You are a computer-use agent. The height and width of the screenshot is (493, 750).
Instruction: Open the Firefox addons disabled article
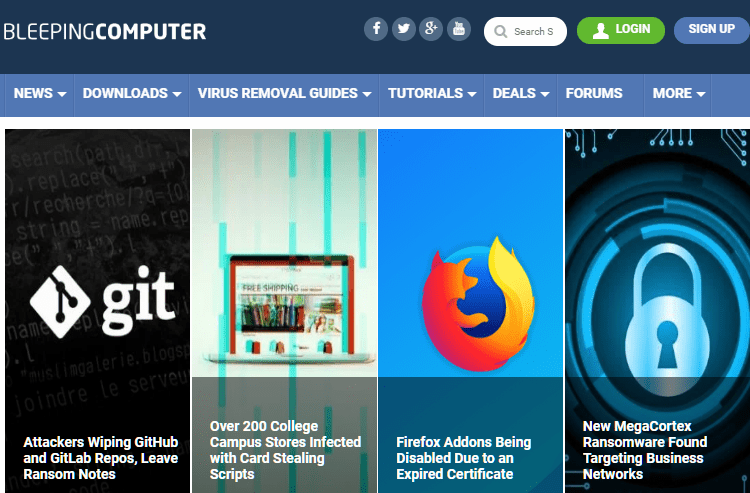463,458
